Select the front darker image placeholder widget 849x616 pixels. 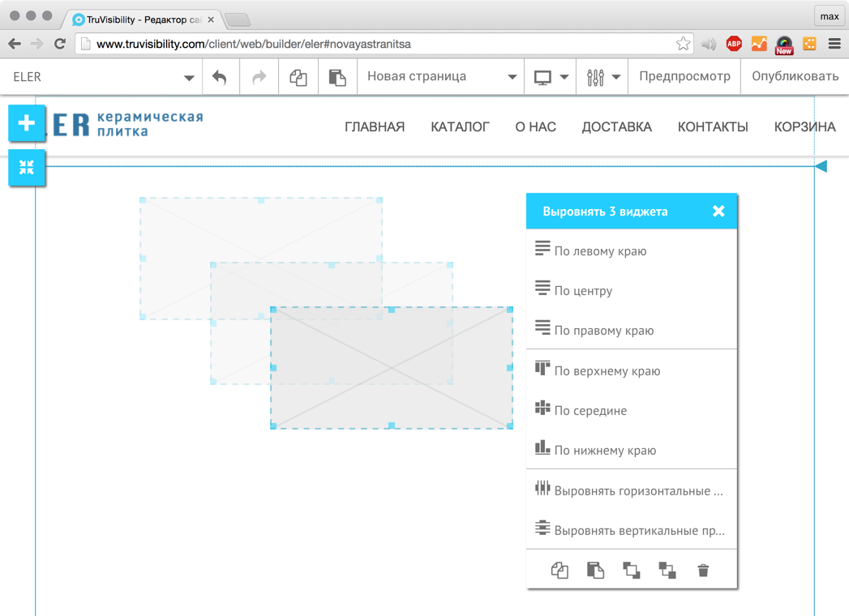tap(392, 368)
